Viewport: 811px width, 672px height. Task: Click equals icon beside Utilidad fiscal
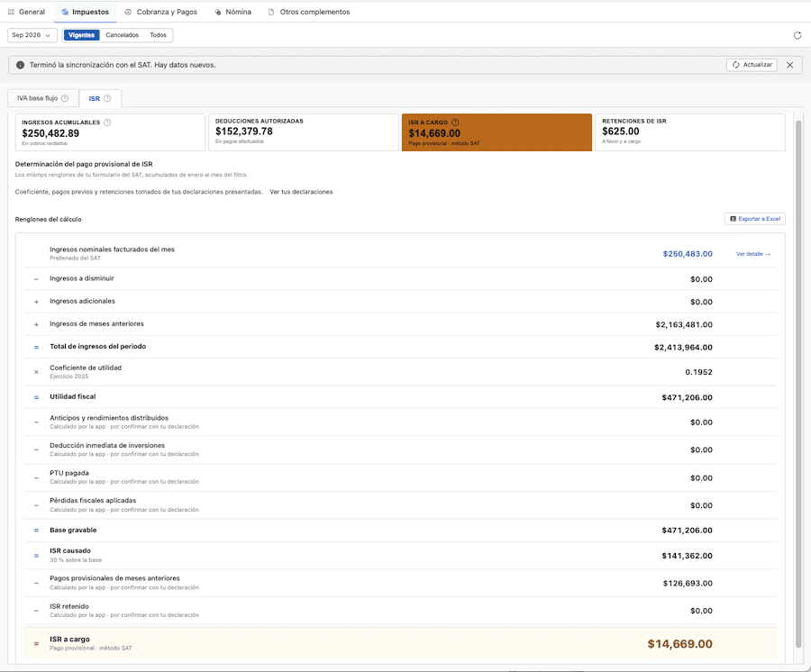(x=36, y=397)
